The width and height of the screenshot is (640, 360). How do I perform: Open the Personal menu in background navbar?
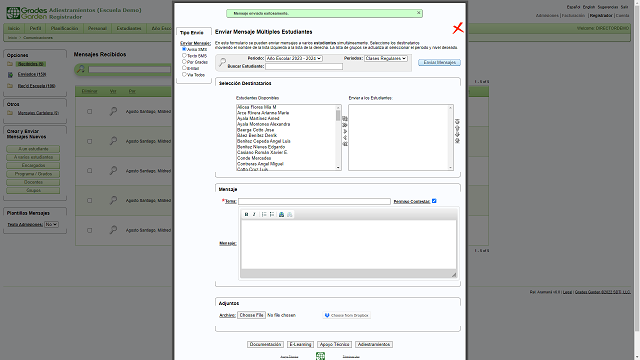pos(97,28)
